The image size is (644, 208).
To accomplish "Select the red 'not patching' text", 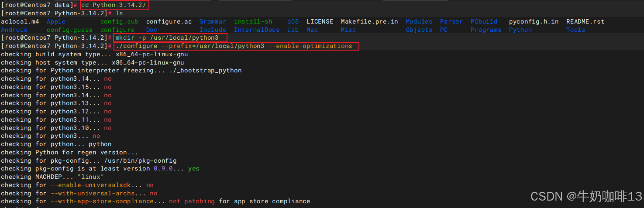I will (192, 201).
